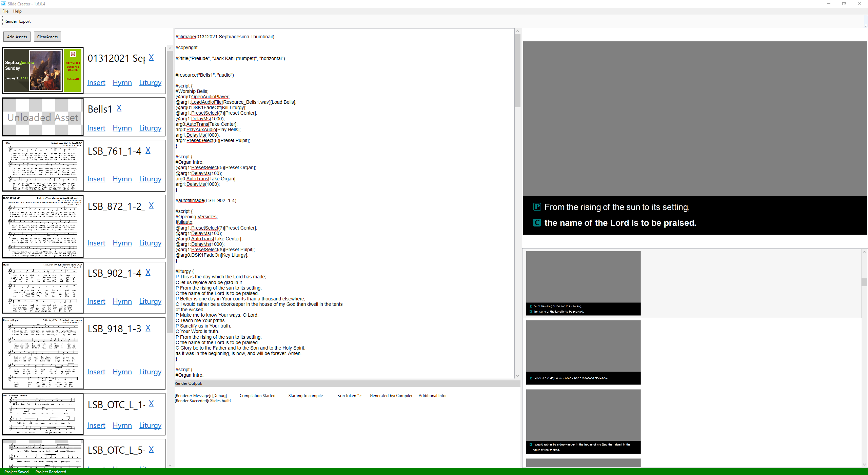Open the File menu
This screenshot has height=475, width=868.
5,11
